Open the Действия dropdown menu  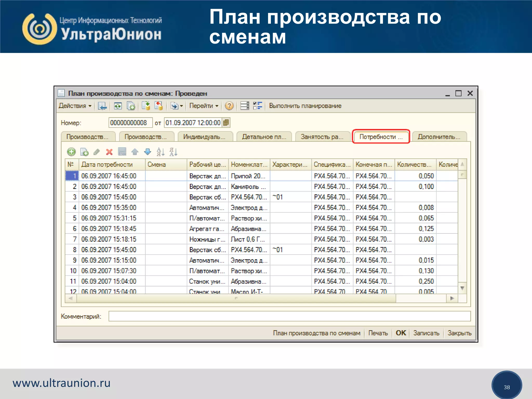click(x=75, y=106)
